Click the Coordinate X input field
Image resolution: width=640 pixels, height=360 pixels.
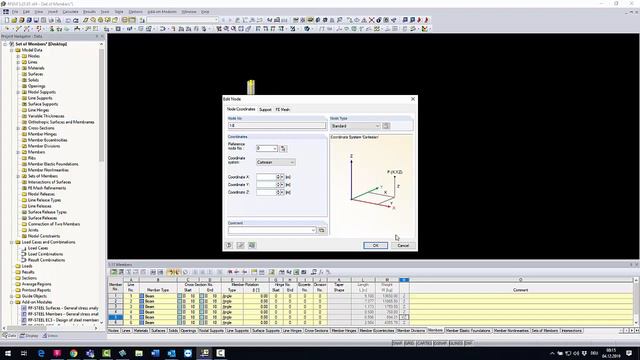(266, 177)
